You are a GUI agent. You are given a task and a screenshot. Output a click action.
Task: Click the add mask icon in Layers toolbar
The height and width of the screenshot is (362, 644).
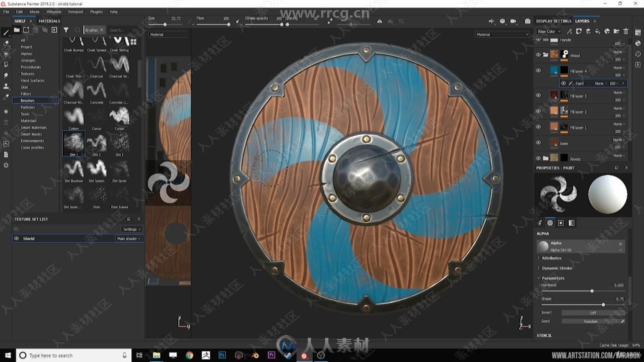tap(579, 31)
